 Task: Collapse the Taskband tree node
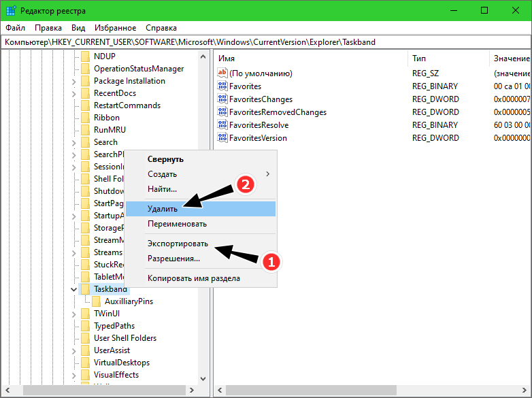pos(74,289)
